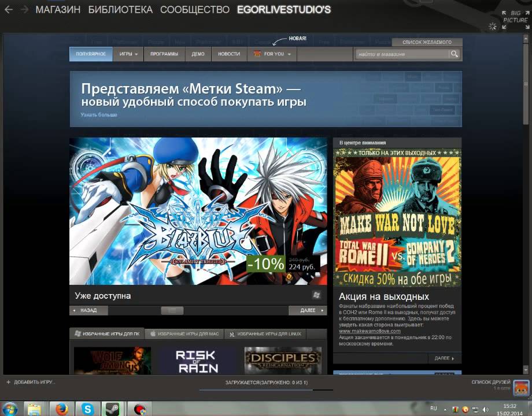Focus the store search field

(x=402, y=54)
